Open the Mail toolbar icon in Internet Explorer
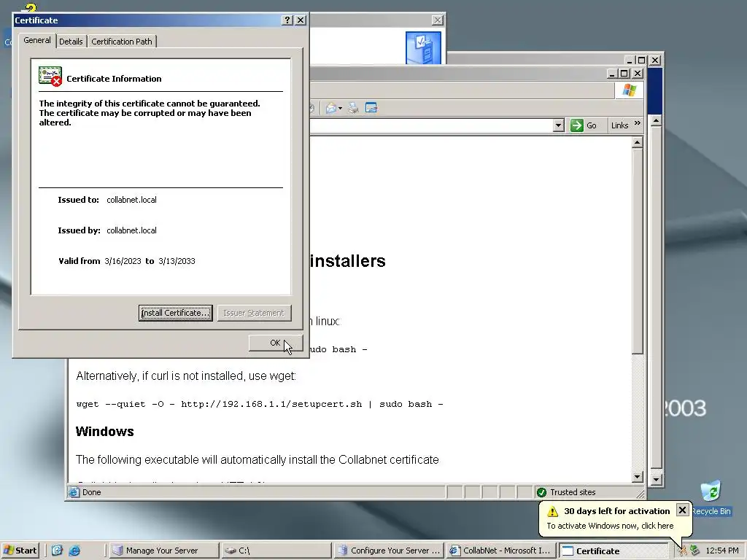This screenshot has height=560, width=747. tap(331, 108)
